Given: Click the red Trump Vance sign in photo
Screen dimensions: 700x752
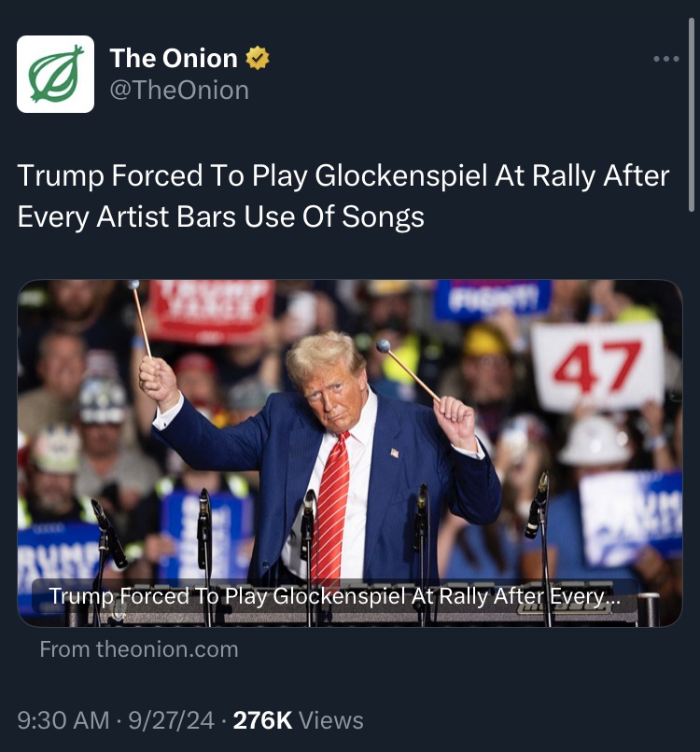Looking at the screenshot, I should pos(211,312).
